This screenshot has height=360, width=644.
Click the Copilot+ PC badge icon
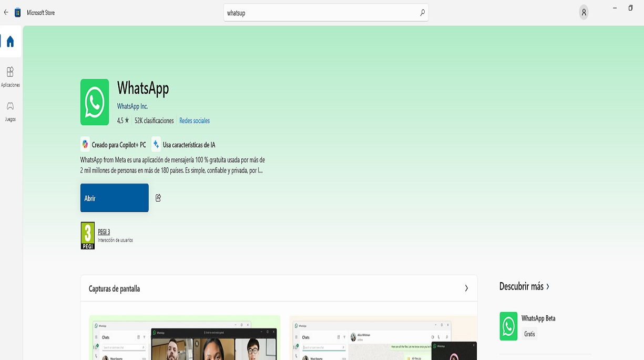85,144
